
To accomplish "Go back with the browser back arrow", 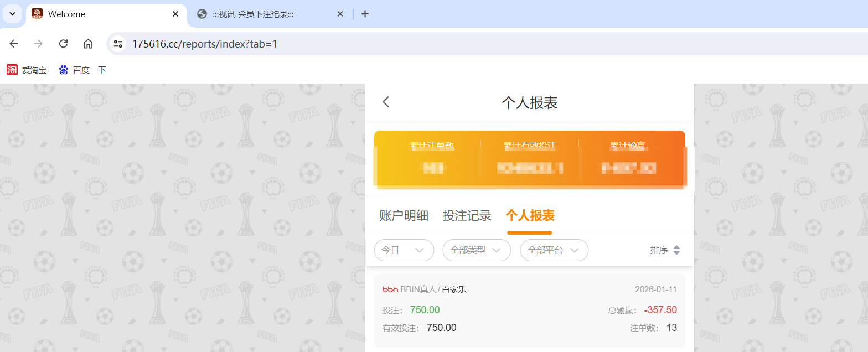I will pyautogui.click(x=14, y=44).
